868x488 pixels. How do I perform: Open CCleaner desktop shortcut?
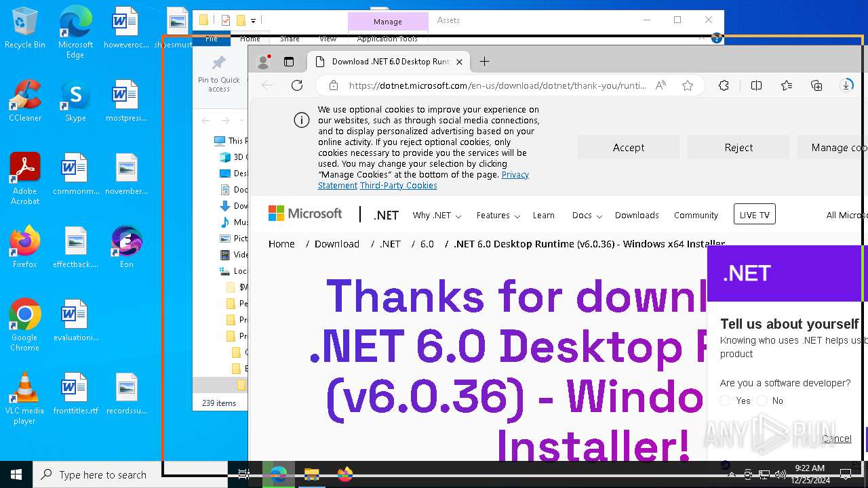pyautogui.click(x=25, y=101)
